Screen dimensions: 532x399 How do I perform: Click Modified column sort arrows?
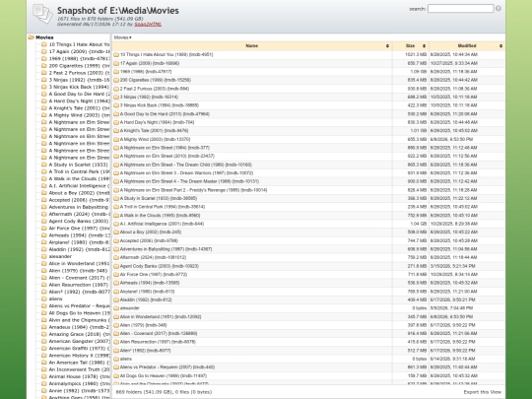pos(500,45)
